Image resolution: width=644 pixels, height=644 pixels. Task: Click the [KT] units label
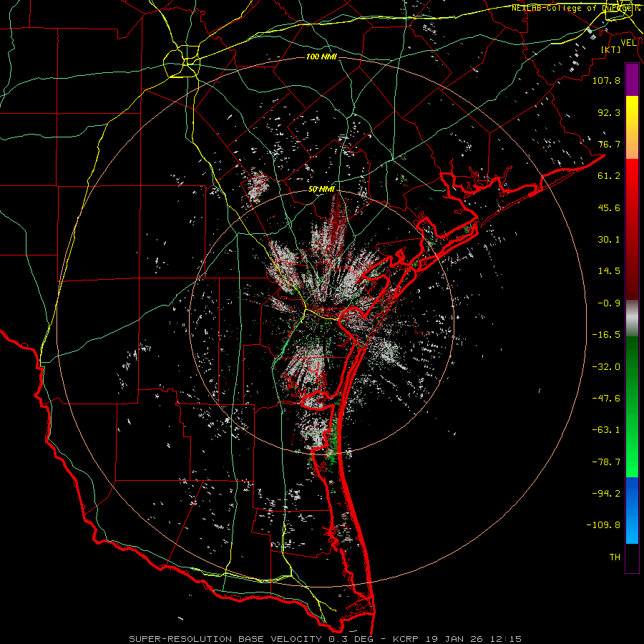[x=611, y=49]
